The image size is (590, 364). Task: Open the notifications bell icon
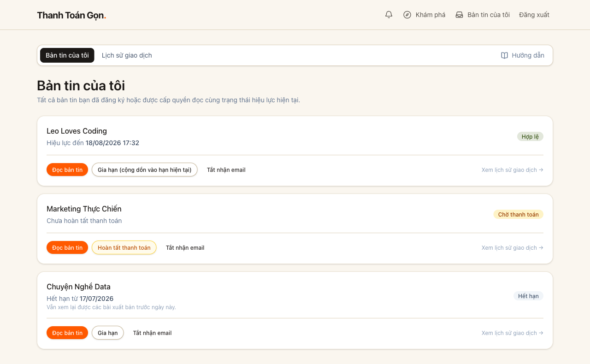tap(389, 15)
